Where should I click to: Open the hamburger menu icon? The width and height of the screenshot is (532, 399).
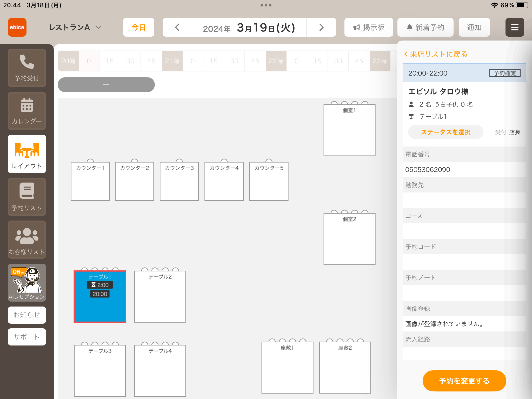point(515,27)
